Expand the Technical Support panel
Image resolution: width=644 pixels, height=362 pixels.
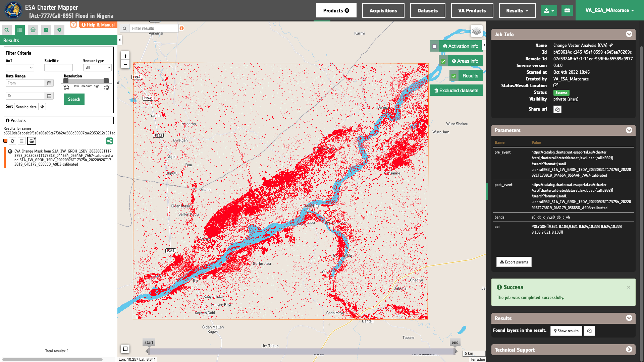click(x=629, y=350)
